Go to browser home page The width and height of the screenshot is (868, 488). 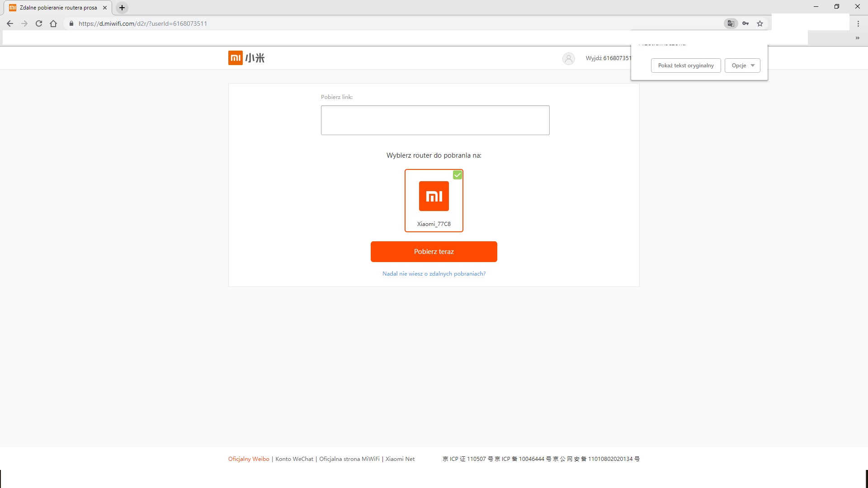[x=53, y=23]
